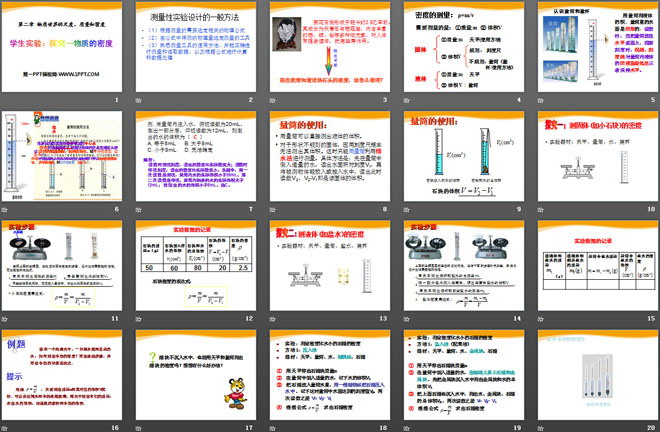Viewport: 660px width, 432px height.
Task: Click the animation star icon under slide 9
Action: click(x=407, y=209)
